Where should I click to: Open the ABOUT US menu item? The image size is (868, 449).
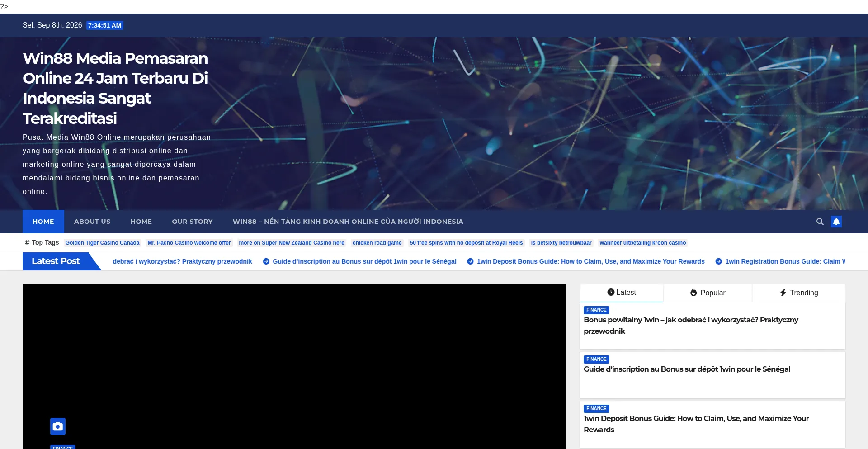click(92, 222)
